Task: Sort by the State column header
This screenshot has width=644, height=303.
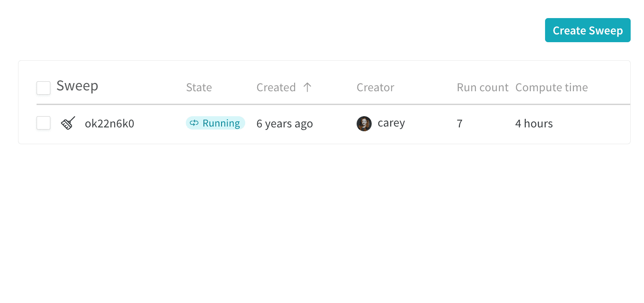Action: [199, 87]
